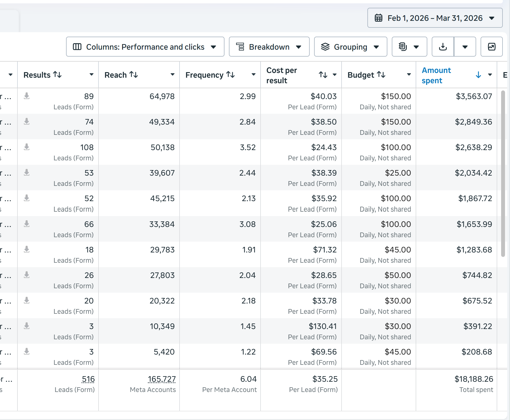
Task: Click the Amount spent column header
Action: coord(436,75)
